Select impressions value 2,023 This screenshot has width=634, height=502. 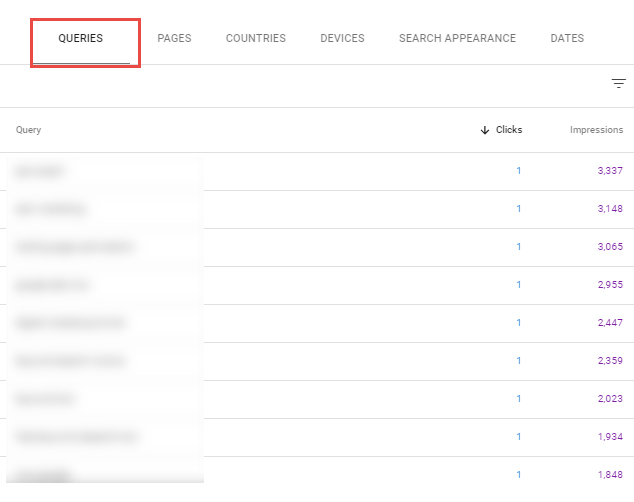pyautogui.click(x=610, y=399)
